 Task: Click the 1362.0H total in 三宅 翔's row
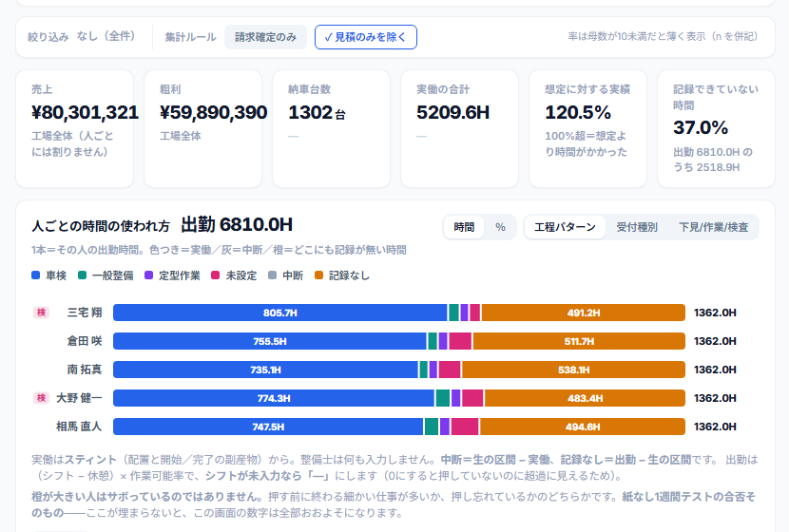[x=715, y=313]
